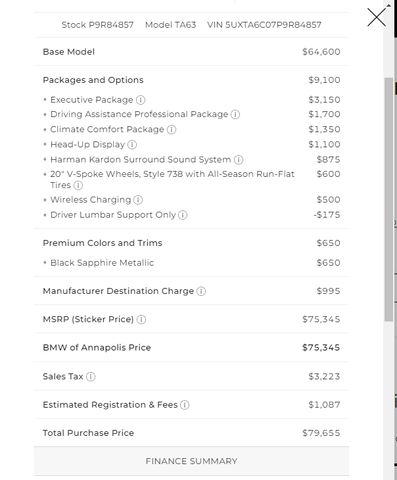Open Harman Kardon Surround Sound info icon
This screenshot has height=480, width=397.
click(238, 160)
